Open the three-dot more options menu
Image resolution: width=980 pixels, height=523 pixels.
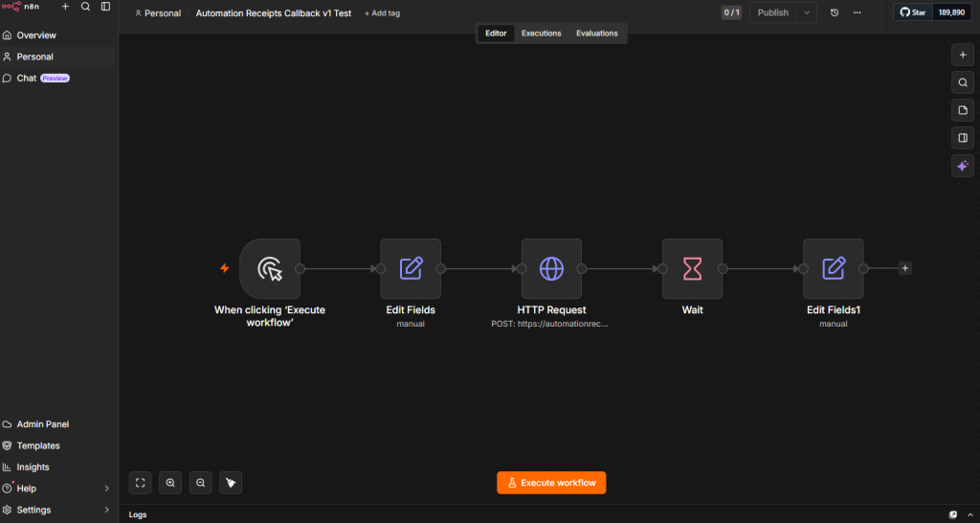[x=857, y=12]
